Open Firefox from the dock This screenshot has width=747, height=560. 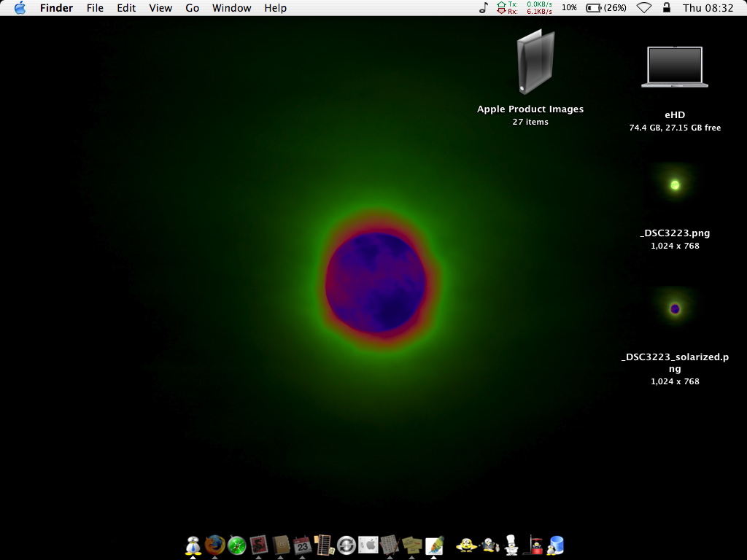[214, 545]
